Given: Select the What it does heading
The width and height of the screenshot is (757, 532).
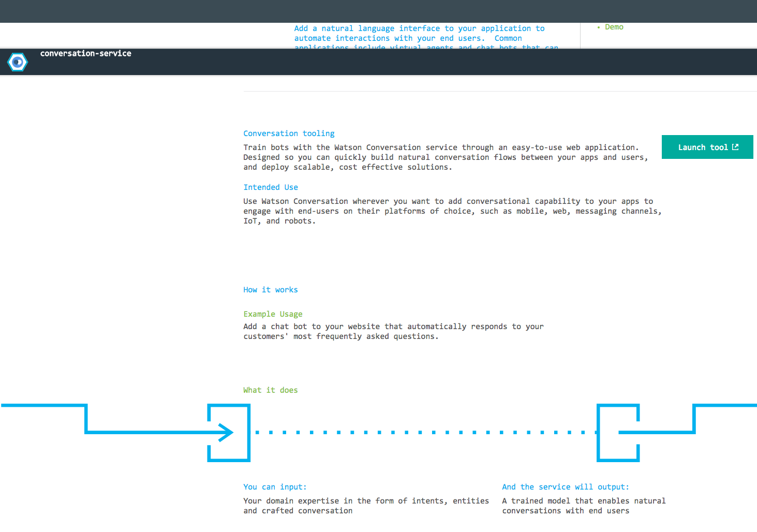Looking at the screenshot, I should (271, 390).
